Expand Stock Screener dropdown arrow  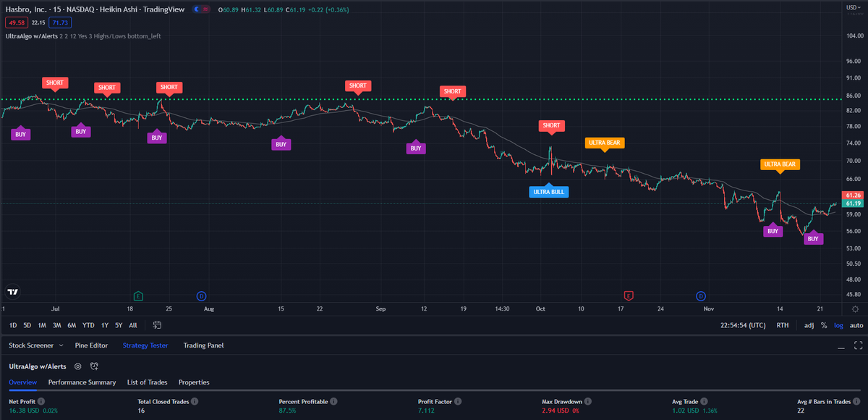[60, 346]
